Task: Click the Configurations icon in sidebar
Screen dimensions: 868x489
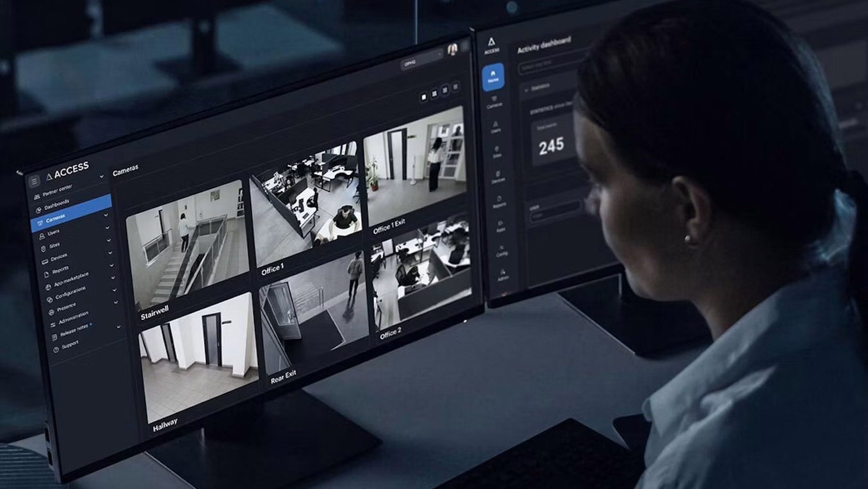Action: pyautogui.click(x=49, y=300)
